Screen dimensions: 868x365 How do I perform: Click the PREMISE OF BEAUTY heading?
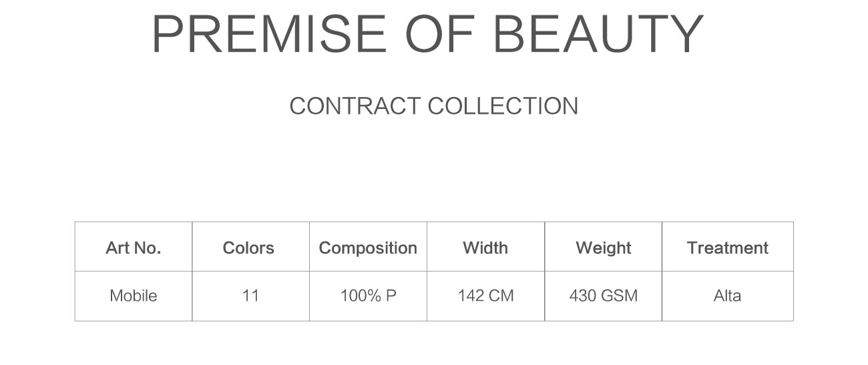[x=428, y=34]
